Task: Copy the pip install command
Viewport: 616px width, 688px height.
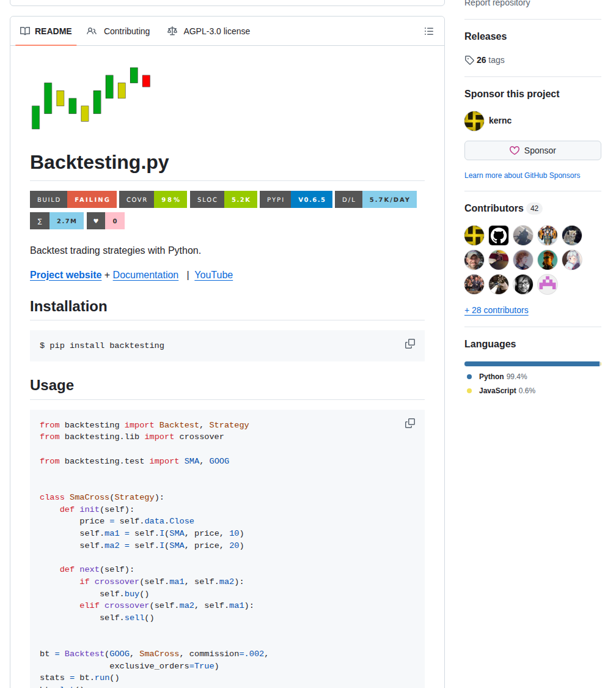Action: tap(410, 344)
